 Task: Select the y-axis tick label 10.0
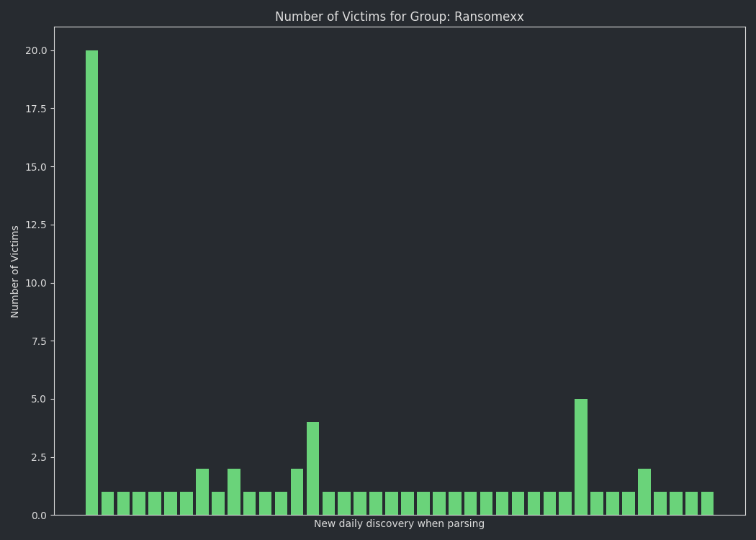pos(36,283)
